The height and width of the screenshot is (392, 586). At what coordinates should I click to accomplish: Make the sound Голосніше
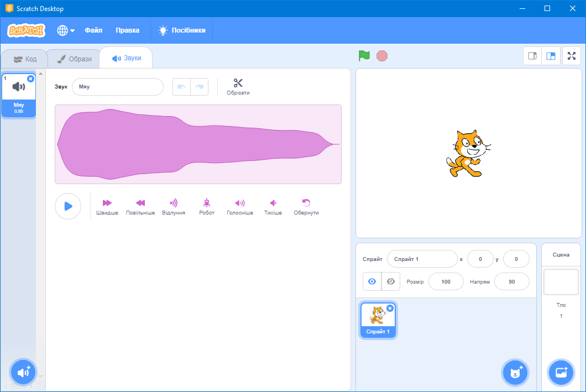pos(239,206)
